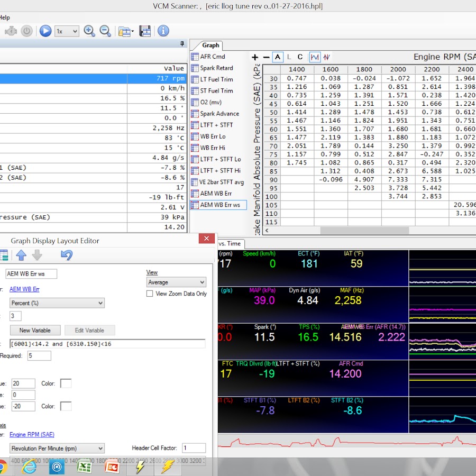Open the Percent (%) units dropdown

(x=57, y=303)
